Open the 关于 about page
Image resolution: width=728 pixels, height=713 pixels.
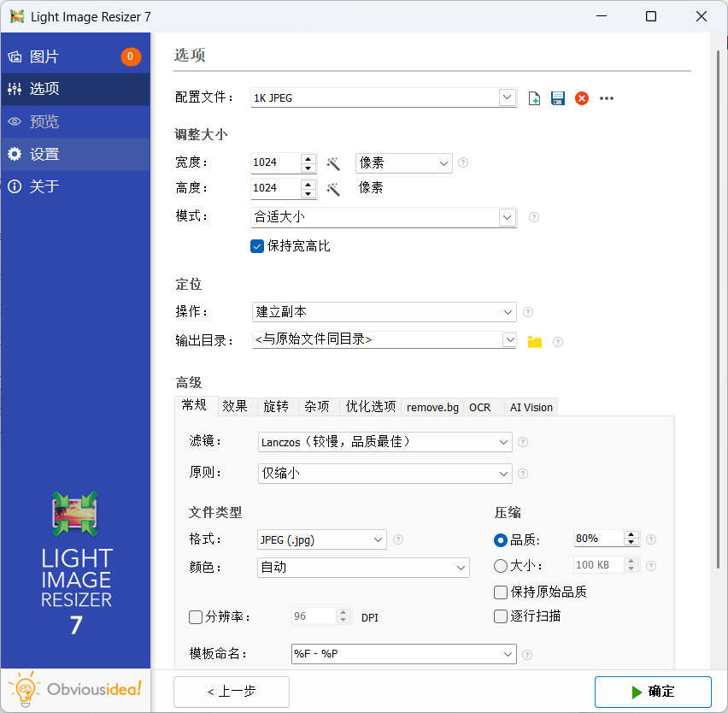click(x=75, y=186)
